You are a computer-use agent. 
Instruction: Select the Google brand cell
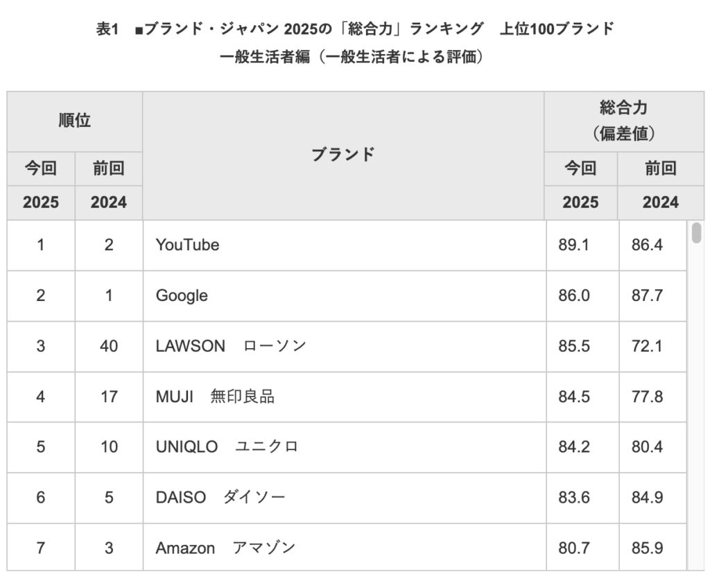(345, 296)
